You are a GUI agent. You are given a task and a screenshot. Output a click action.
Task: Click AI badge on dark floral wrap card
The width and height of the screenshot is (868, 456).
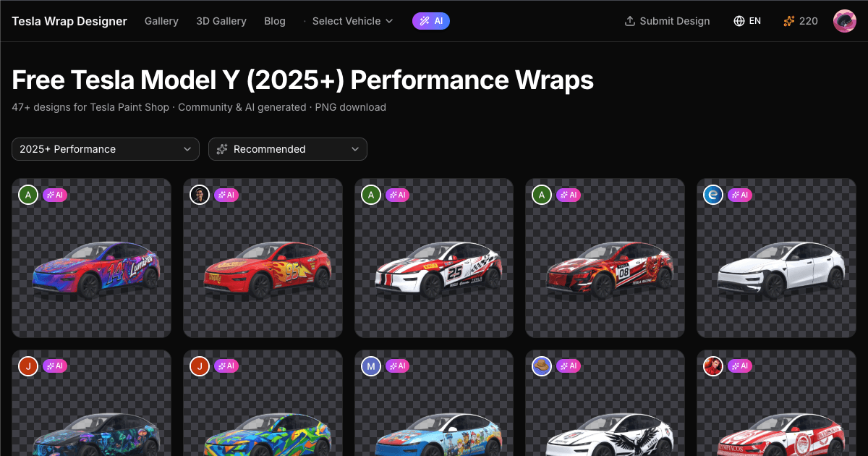point(55,366)
